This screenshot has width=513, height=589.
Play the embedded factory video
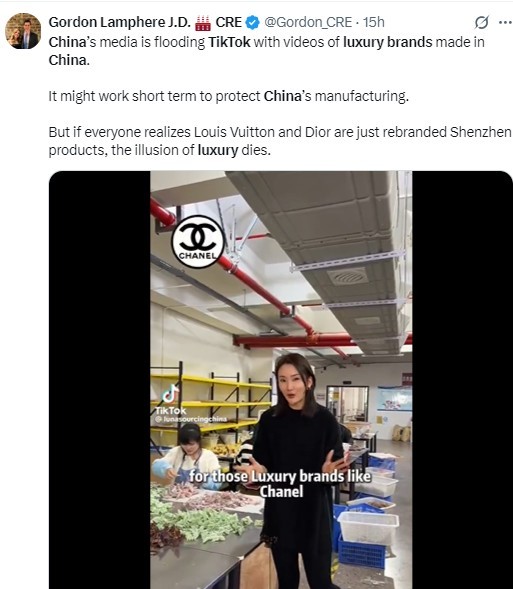coord(281,380)
